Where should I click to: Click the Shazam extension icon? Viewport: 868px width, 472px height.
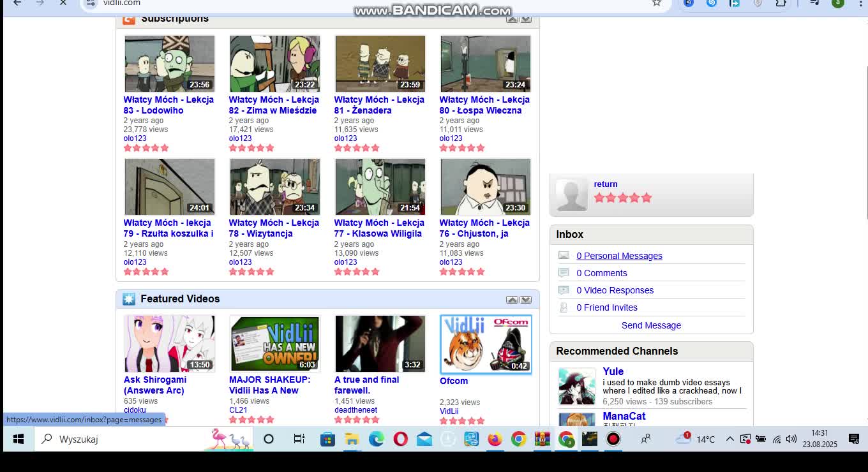pos(712,3)
